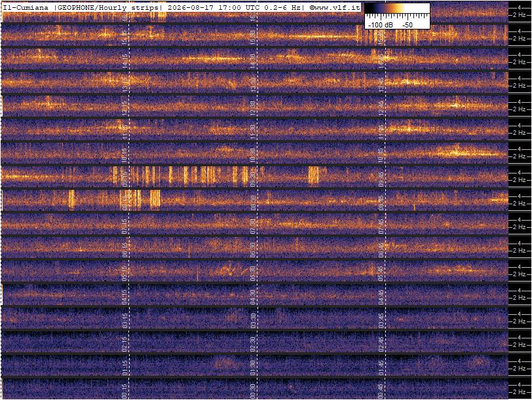Screen dimensions: 532x400
Task: Click the '09:45' time marker label
Action: pos(381,177)
